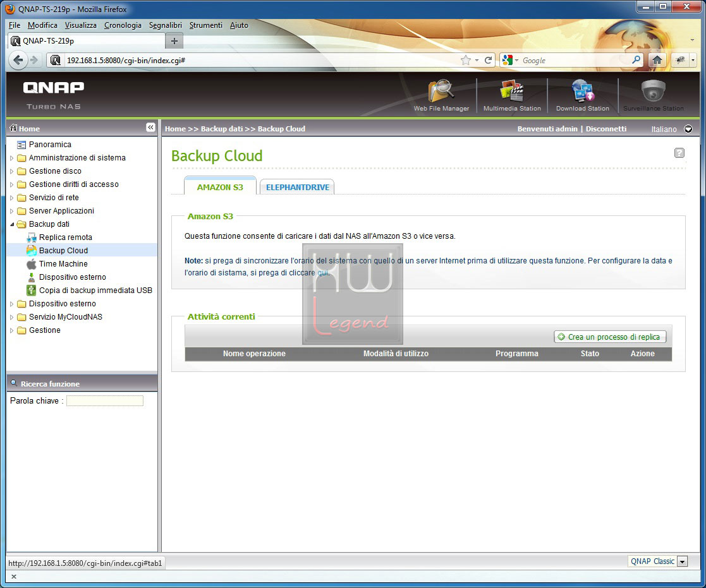The height and width of the screenshot is (588, 706).
Task: Click the Stato column header
Action: 589,353
